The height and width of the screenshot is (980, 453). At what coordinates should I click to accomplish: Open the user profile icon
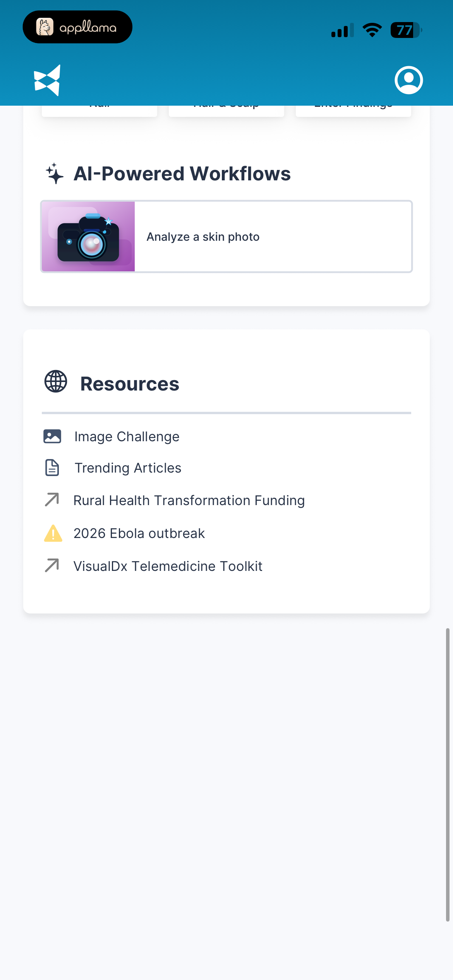pyautogui.click(x=408, y=80)
